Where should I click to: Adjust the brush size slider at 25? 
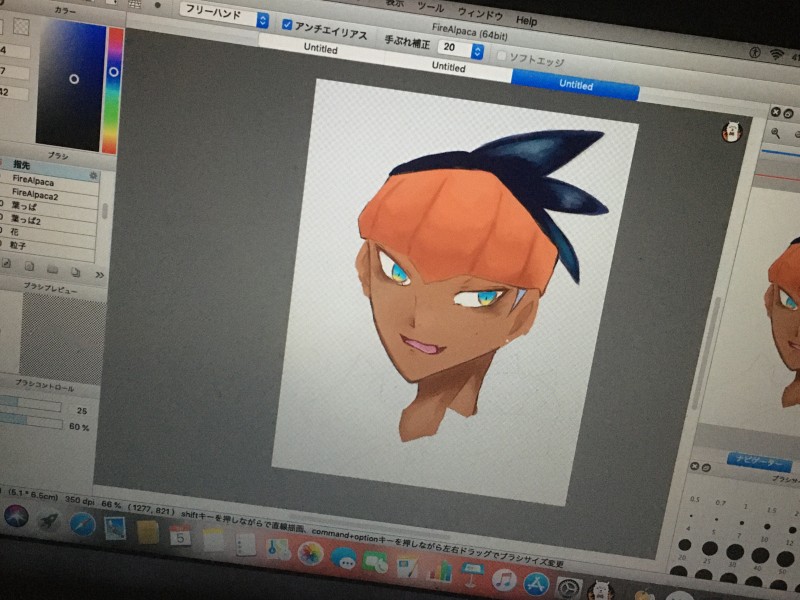(x=31, y=404)
